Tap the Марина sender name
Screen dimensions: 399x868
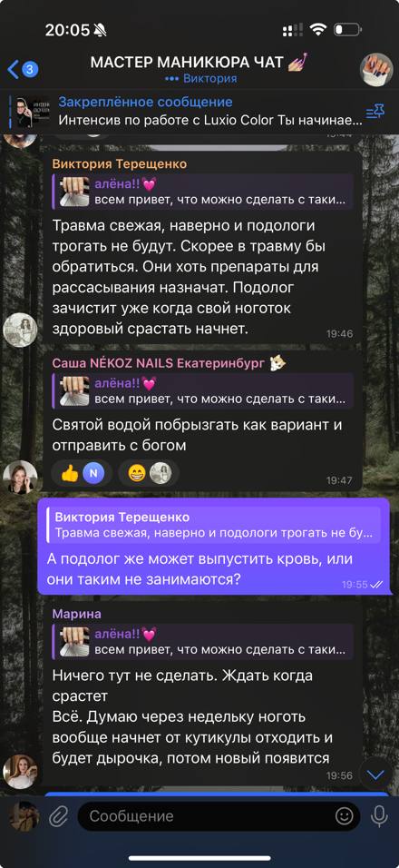tap(77, 614)
